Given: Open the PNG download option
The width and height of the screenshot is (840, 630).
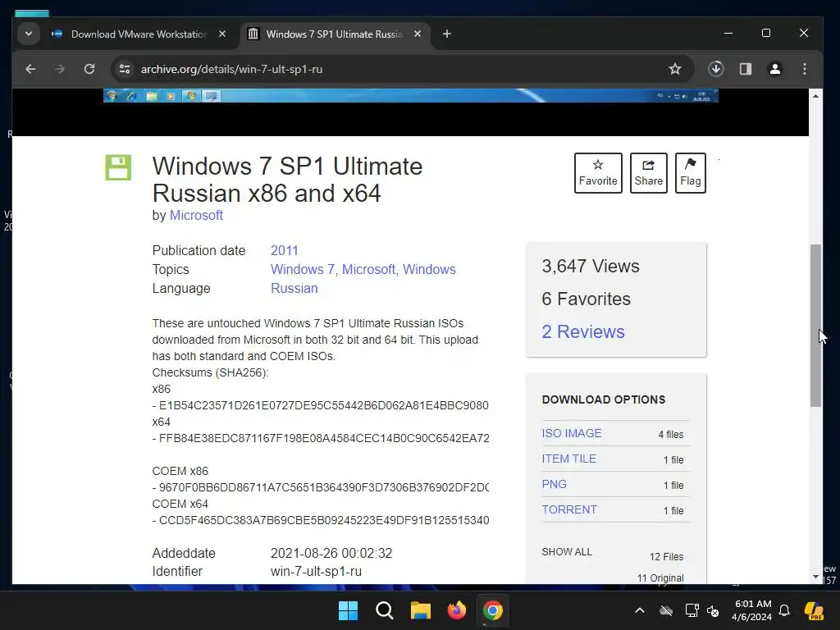Looking at the screenshot, I should (x=554, y=484).
